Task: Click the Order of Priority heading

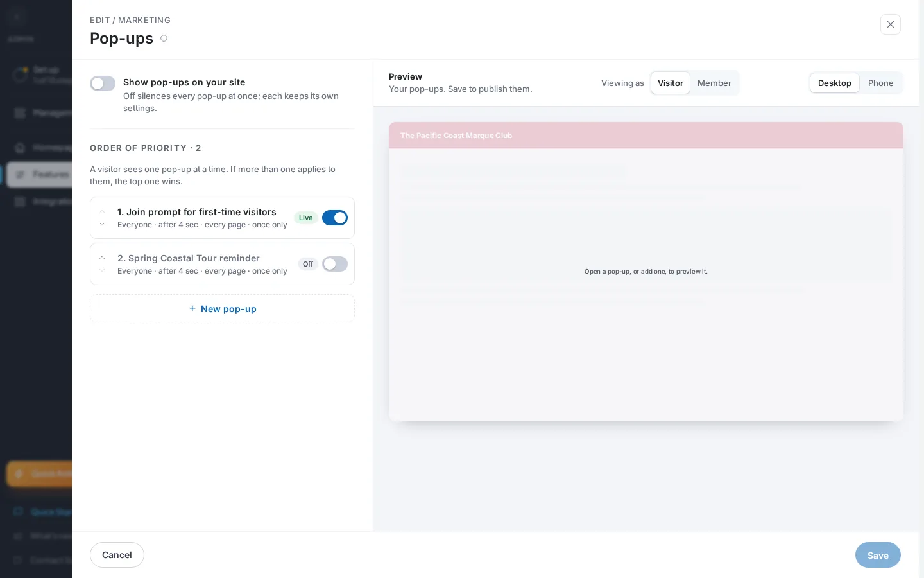Action: [146, 148]
